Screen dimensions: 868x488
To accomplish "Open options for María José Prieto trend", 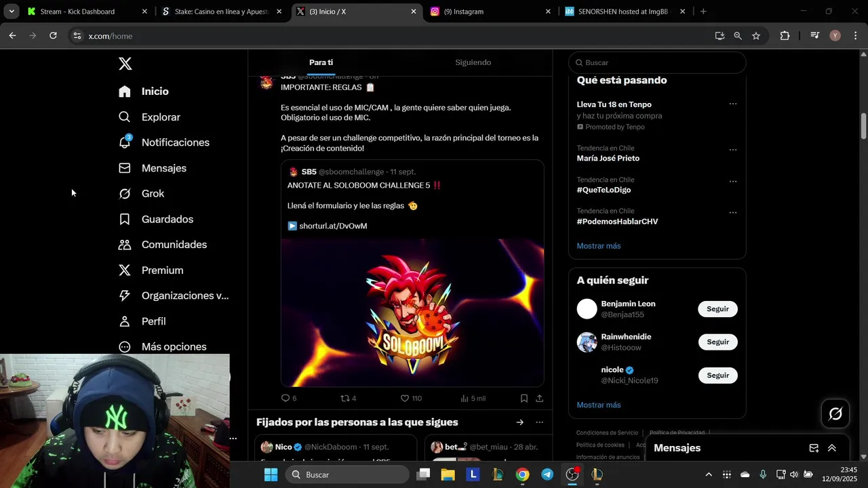I will [733, 150].
